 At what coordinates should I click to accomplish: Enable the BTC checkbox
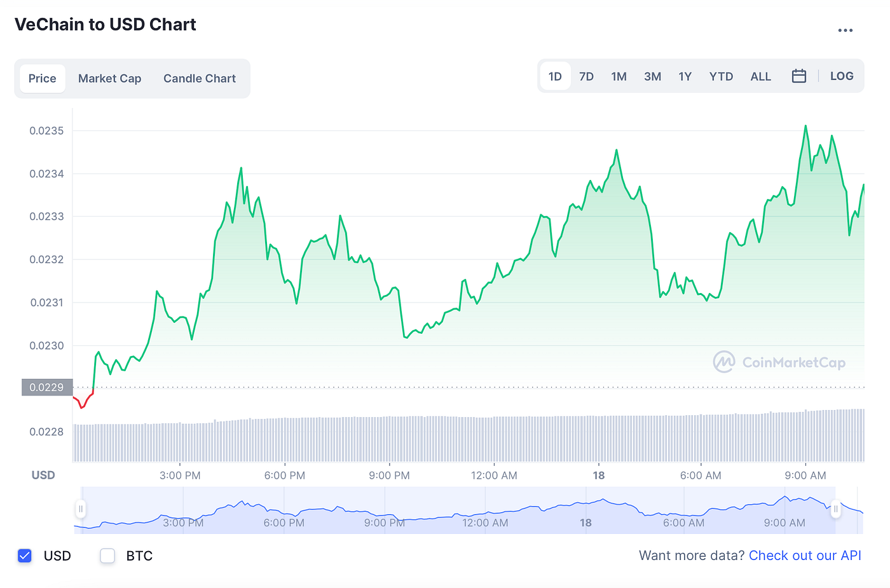(x=107, y=556)
